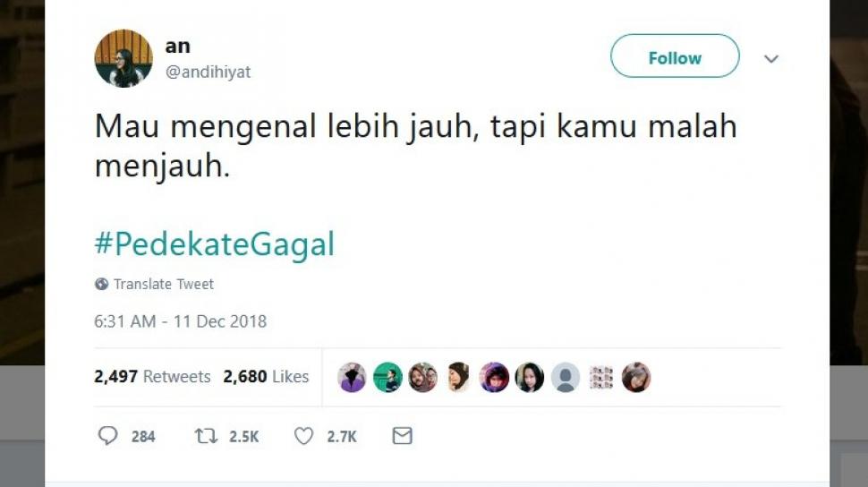Open first liker avatar with purple background
The image size is (868, 487).
(x=352, y=377)
